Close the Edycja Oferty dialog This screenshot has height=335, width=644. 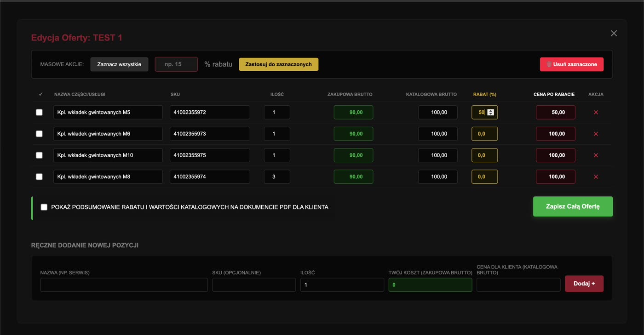[x=614, y=33]
